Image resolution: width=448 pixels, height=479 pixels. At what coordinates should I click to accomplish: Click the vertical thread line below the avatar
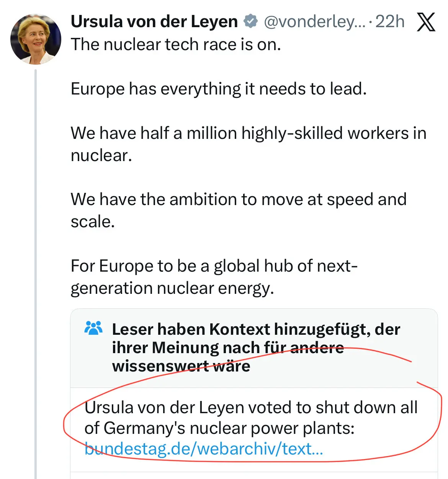[36, 268]
